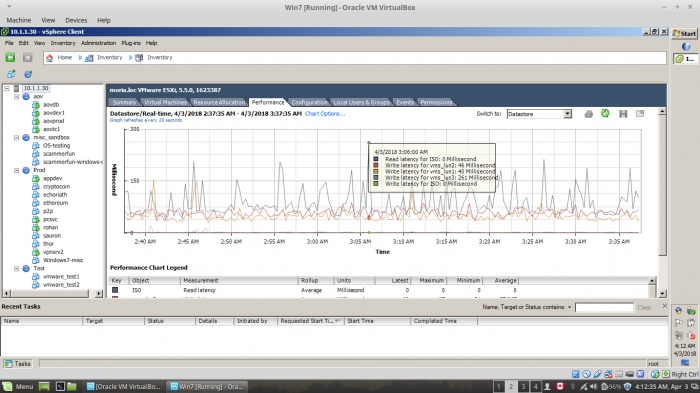
Task: Switch to workspace 3 in panel
Action: (x=523, y=386)
